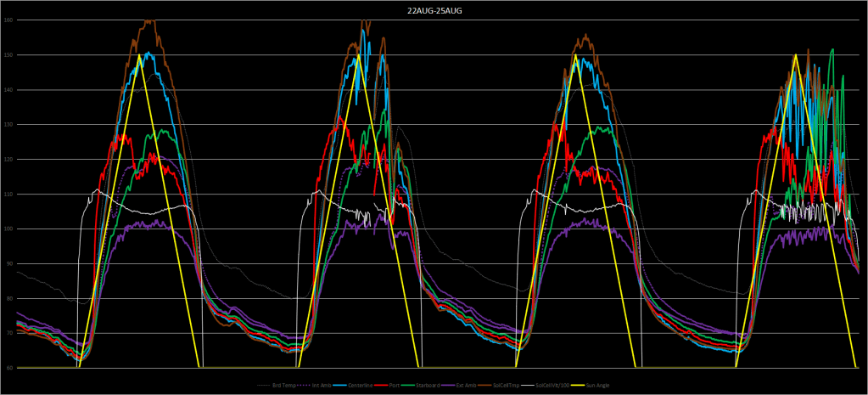
Task: Click fourth yellow Sun Angle peak
Action: click(795, 55)
